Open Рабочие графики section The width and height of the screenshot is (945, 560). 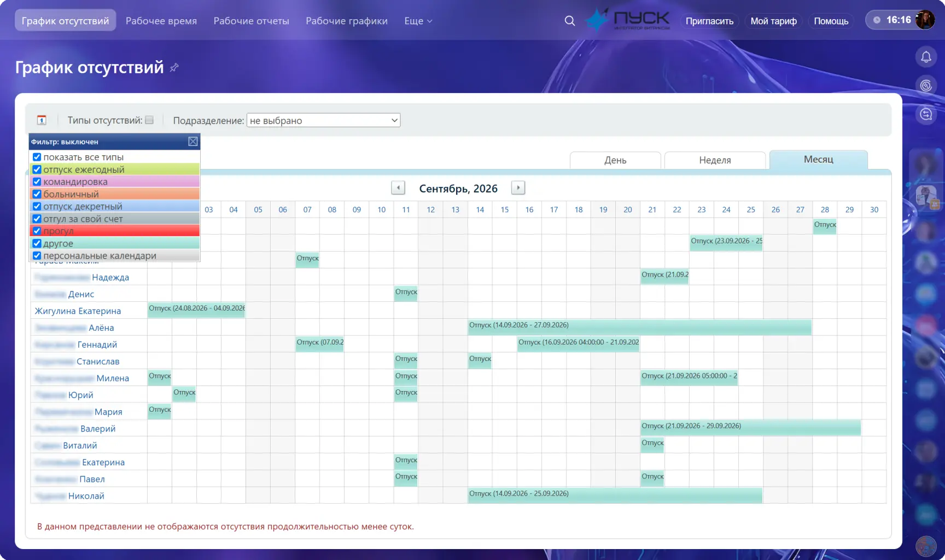(x=347, y=21)
